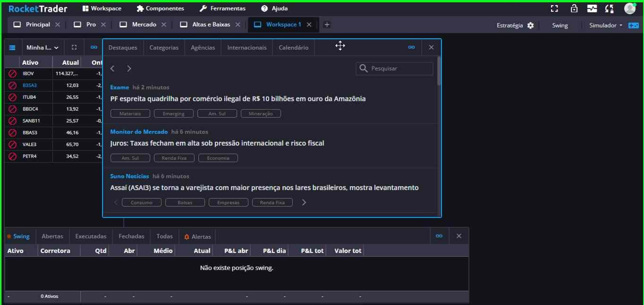This screenshot has width=644, height=305.
Task: Open the Calendário news tab
Action: (x=294, y=48)
